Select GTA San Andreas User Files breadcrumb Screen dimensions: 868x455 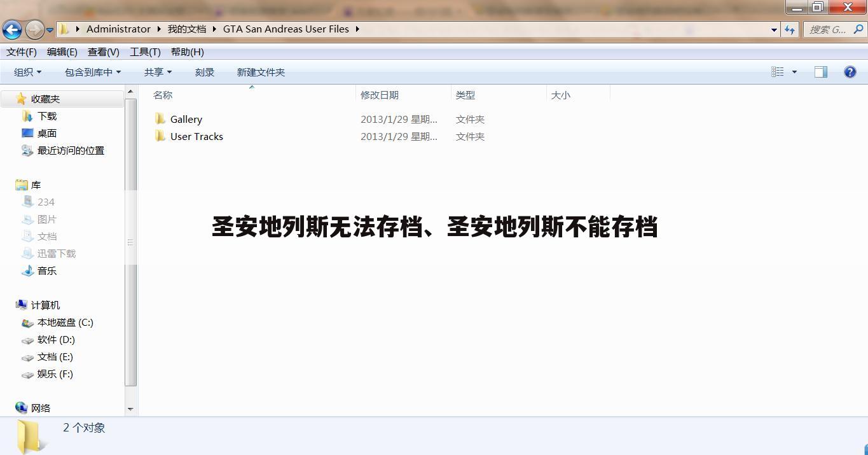pos(286,29)
